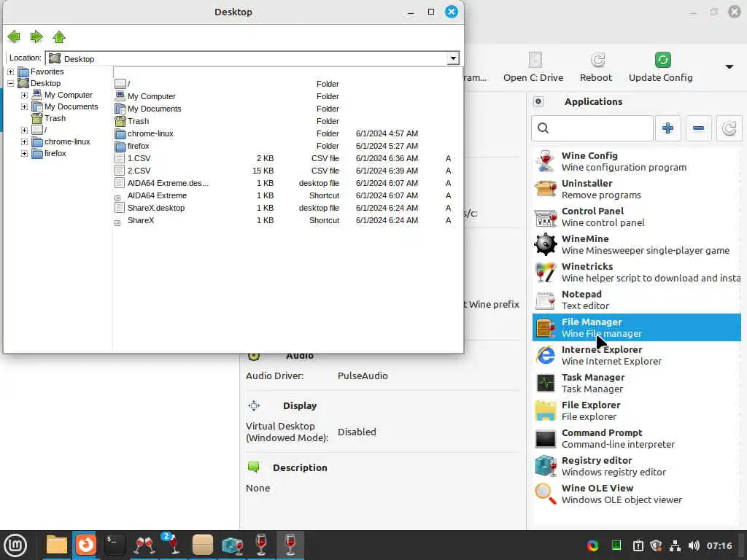Image resolution: width=747 pixels, height=560 pixels.
Task: Go forward with the green right arrow
Action: [36, 36]
